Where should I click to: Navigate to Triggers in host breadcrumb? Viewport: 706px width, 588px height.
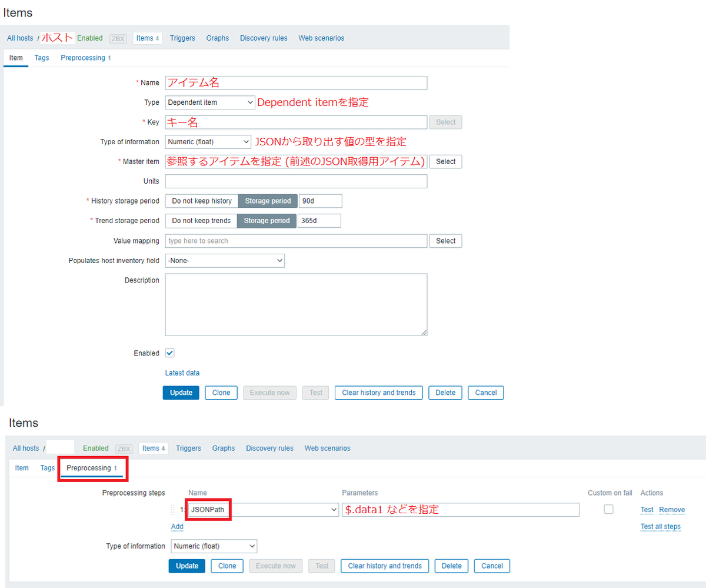coord(182,38)
